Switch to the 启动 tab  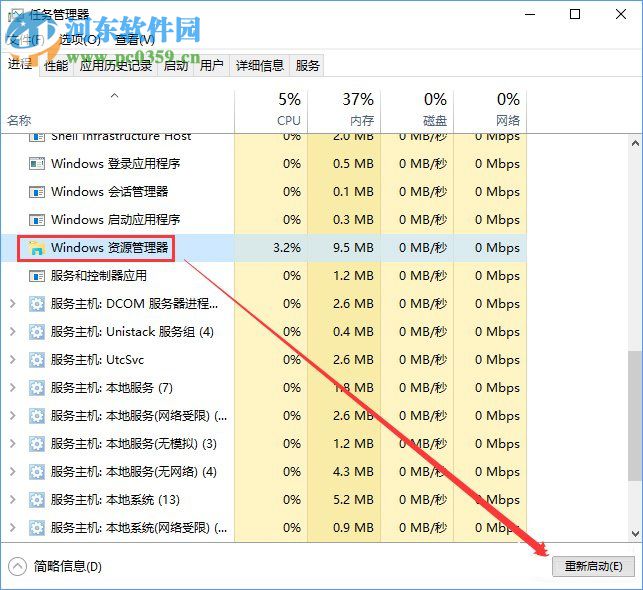tap(176, 66)
